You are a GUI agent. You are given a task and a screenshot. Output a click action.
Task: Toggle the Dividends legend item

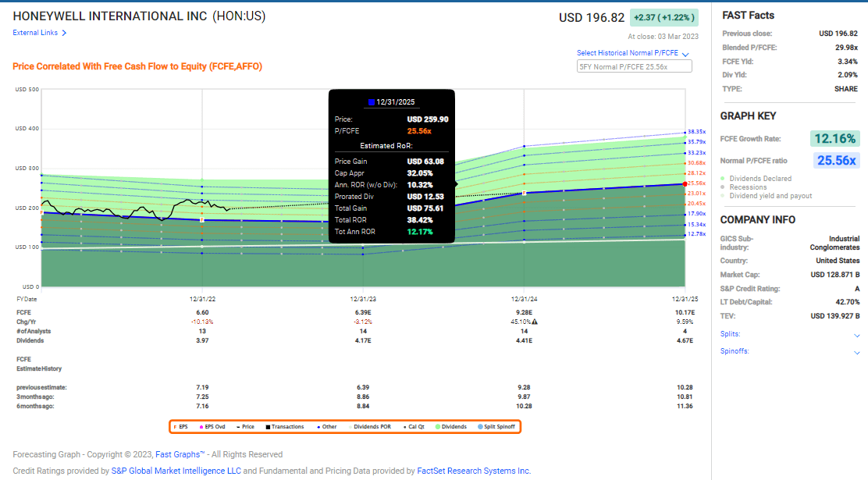coord(451,427)
